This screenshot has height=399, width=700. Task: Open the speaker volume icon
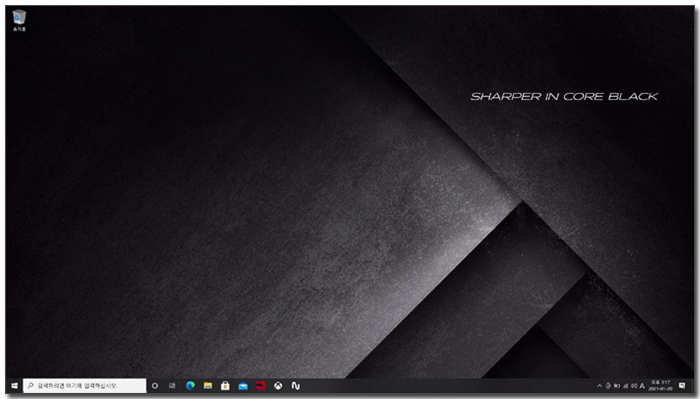[634, 386]
